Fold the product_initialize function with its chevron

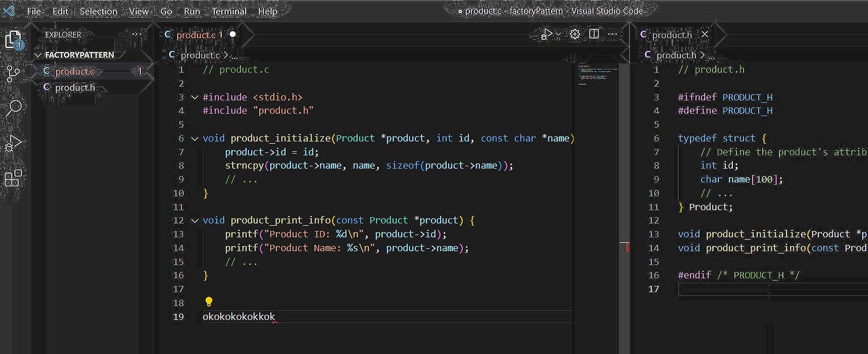(x=195, y=138)
